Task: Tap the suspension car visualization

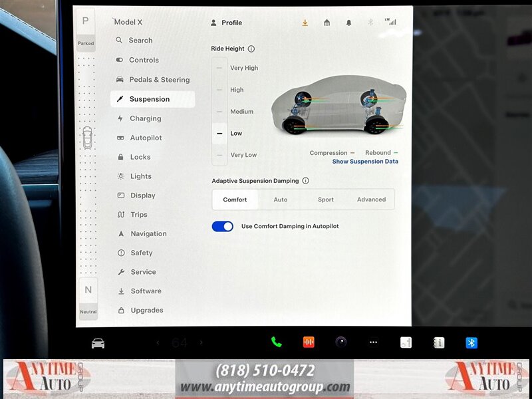Action: pos(338,106)
